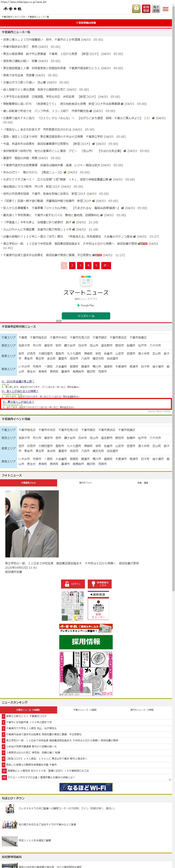175x868 pixels.
Task: Open the 千葉県教職員異動 red banner
Action: pyautogui.click(x=86, y=23)
